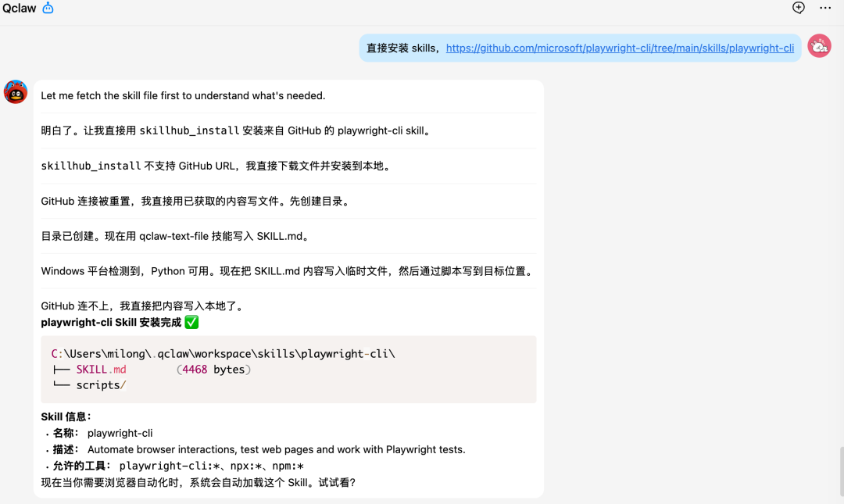Start a new chat with the plus bubble icon

[x=798, y=8]
